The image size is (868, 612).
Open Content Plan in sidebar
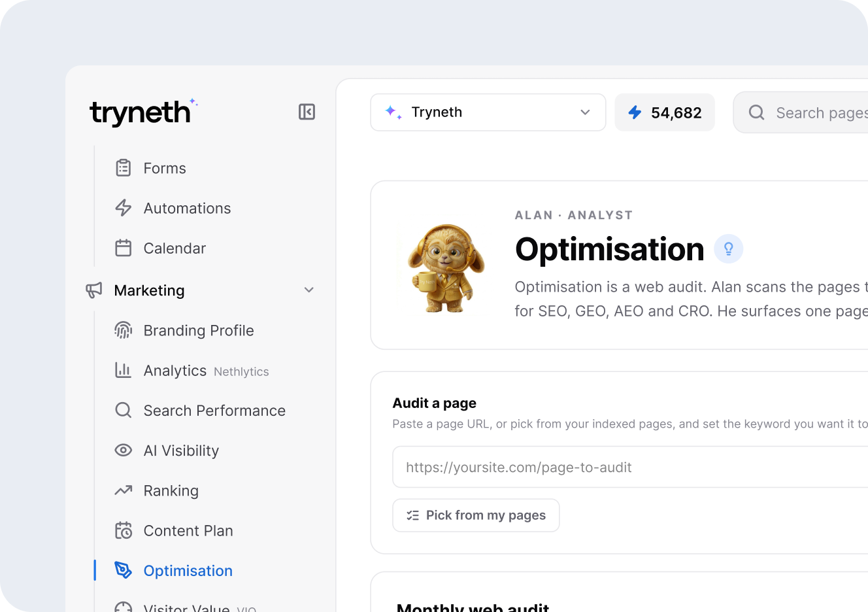[188, 530]
